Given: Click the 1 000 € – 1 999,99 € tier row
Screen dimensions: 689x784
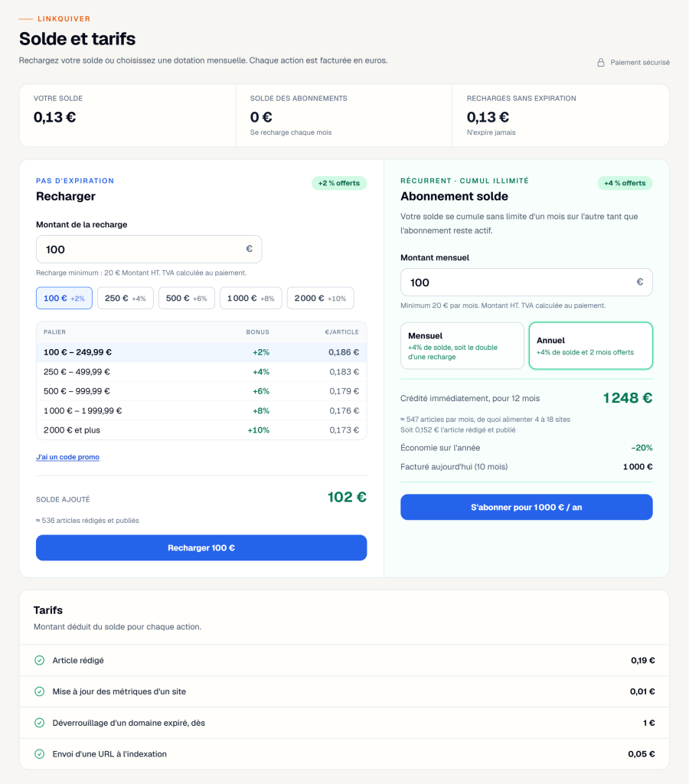Looking at the screenshot, I should click(x=201, y=411).
